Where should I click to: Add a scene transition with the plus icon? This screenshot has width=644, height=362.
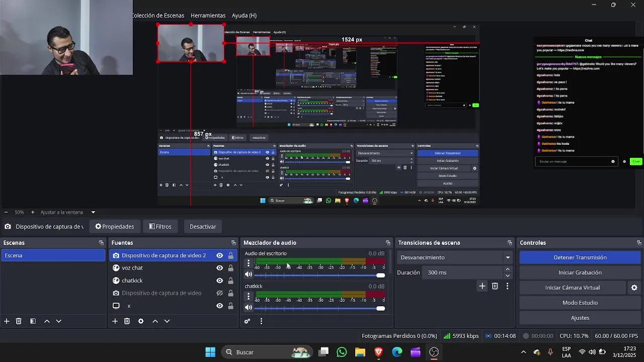[x=482, y=286]
